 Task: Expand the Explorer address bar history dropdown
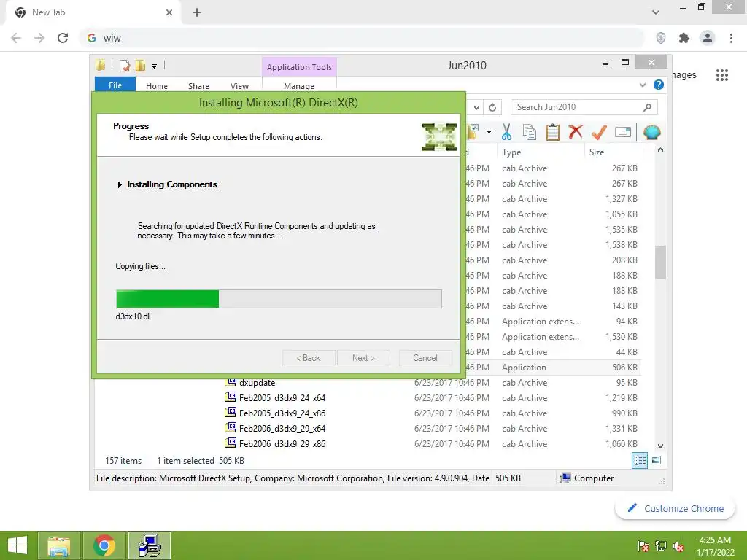476,108
